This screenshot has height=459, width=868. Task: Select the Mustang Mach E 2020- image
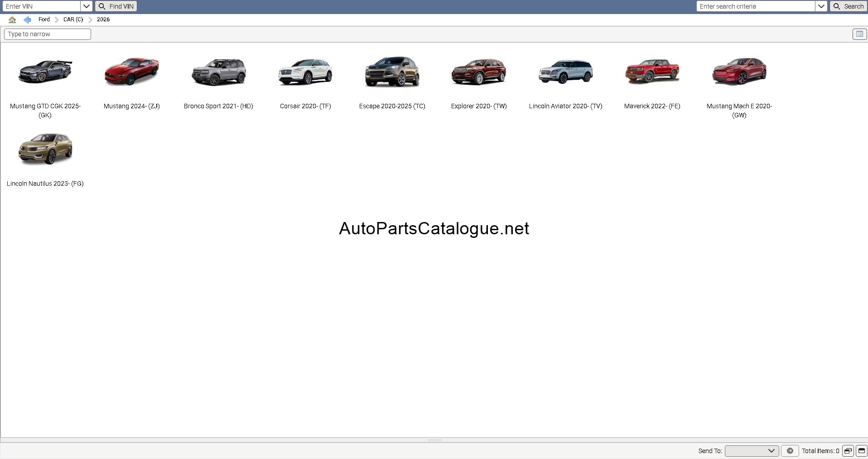pos(739,72)
